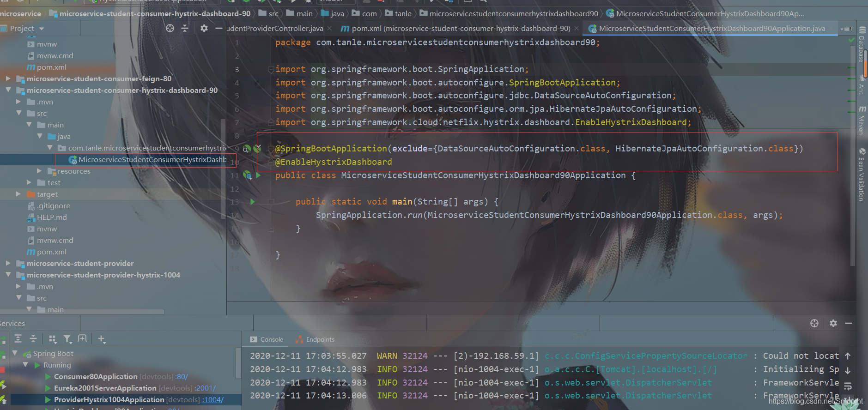Expand all in Services panel
This screenshot has width=868, height=410.
(18, 338)
